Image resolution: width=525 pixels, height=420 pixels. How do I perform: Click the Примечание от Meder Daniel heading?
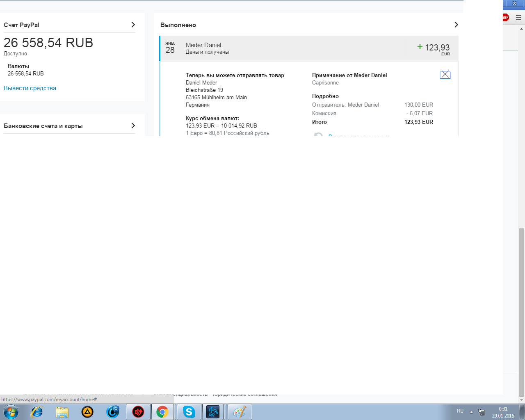click(x=349, y=75)
